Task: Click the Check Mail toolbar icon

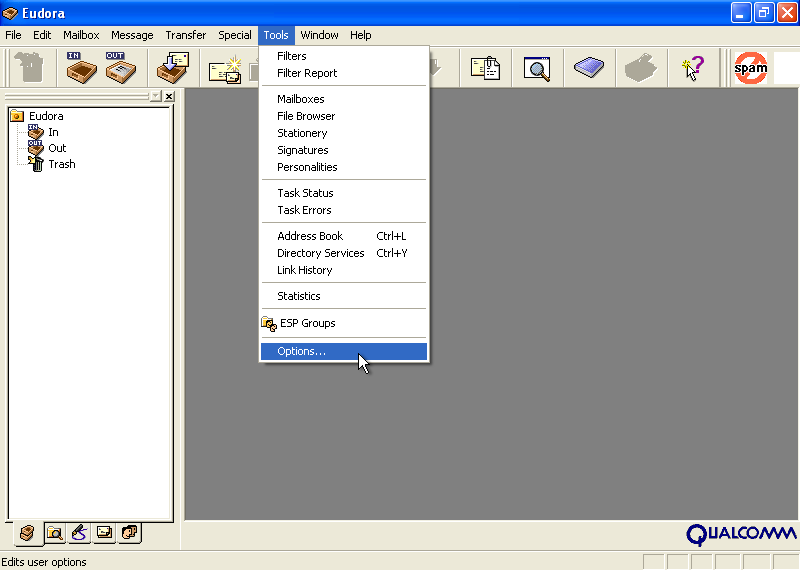Action: (172, 67)
